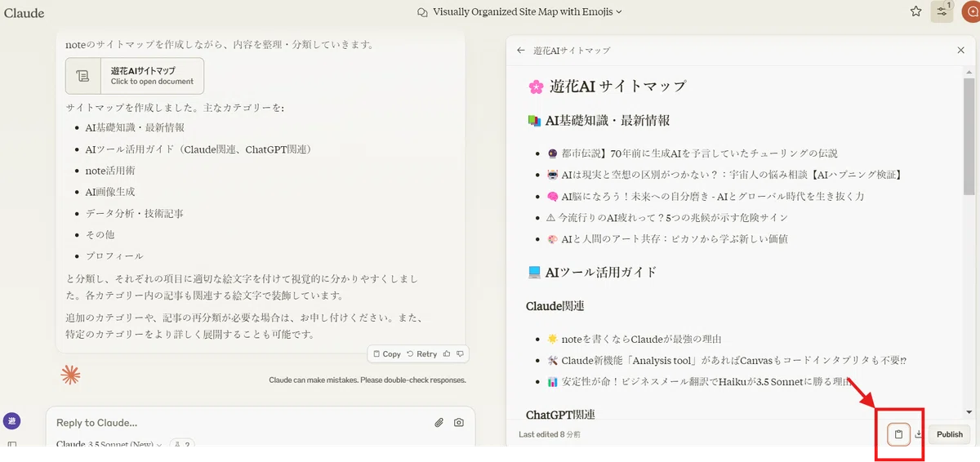Open the 遊花AIサイトマップ document card
The height and width of the screenshot is (462, 980).
pos(135,76)
